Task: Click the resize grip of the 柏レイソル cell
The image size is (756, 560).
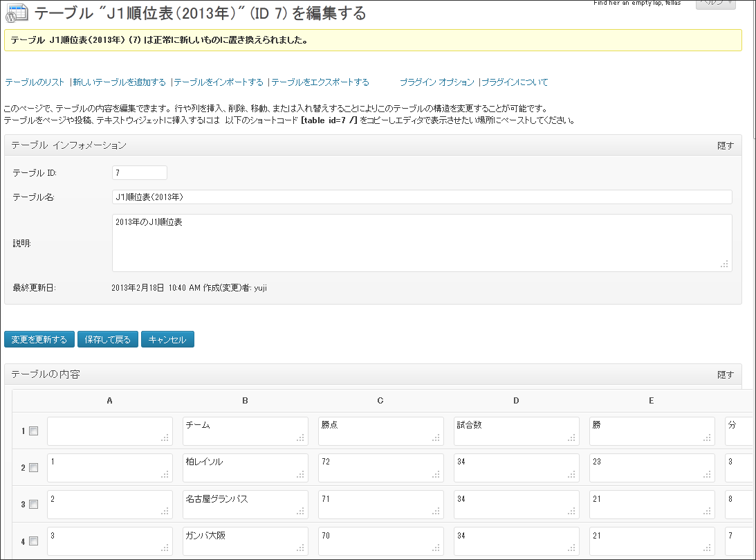Action: (x=301, y=475)
